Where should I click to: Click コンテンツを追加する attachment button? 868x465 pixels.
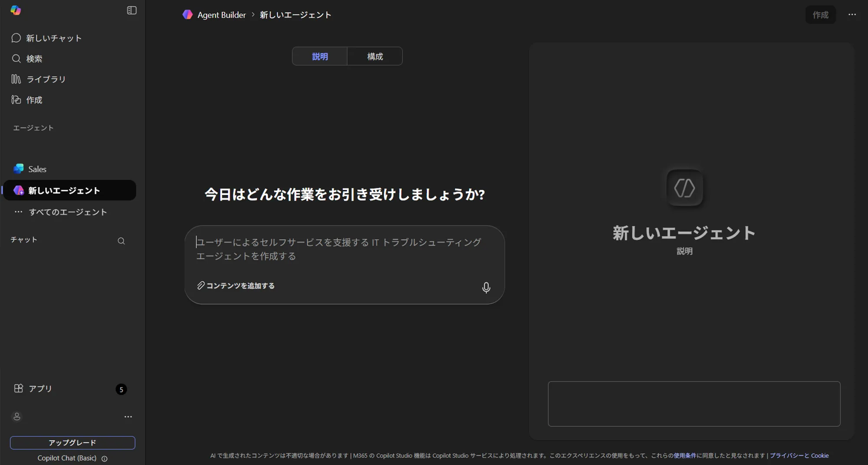point(236,286)
